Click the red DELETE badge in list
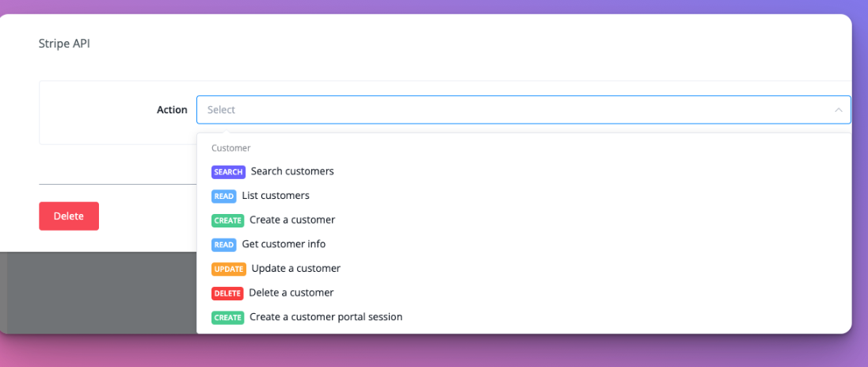Viewport: 868px width, 367px height. tap(227, 293)
